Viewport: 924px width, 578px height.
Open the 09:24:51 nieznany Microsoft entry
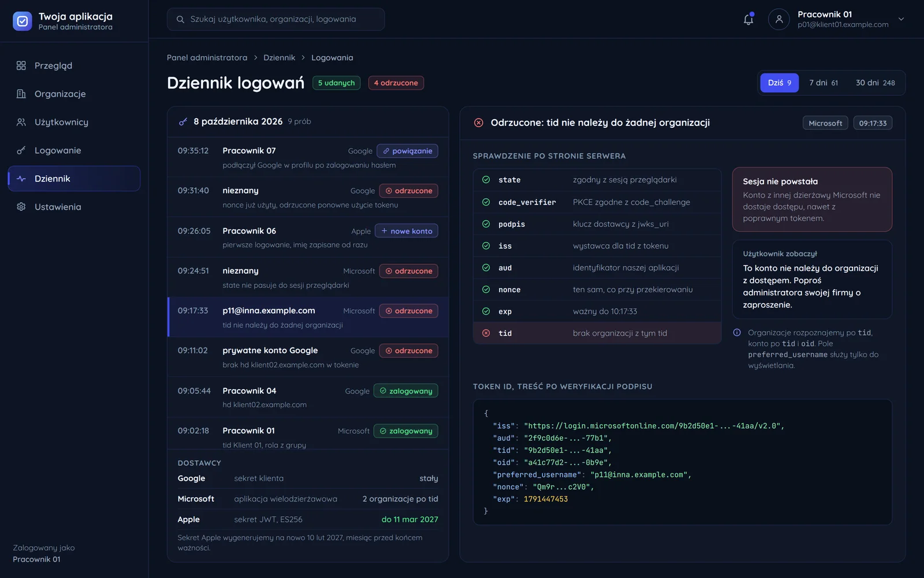pyautogui.click(x=308, y=277)
